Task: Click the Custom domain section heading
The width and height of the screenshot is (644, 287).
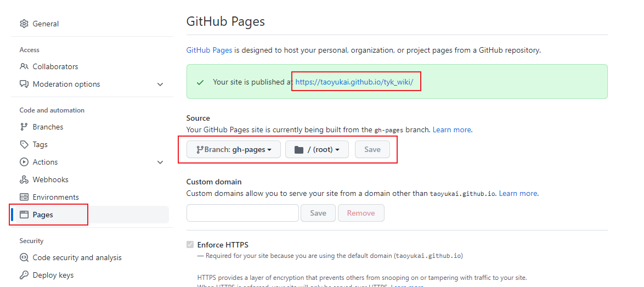Action: [x=214, y=182]
